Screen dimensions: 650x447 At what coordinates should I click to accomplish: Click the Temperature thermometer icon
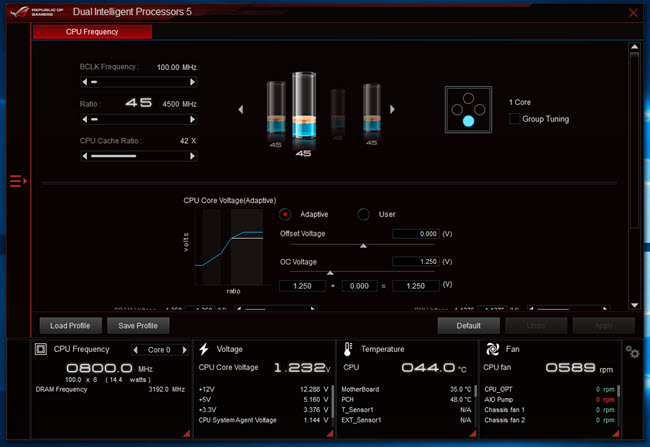348,349
